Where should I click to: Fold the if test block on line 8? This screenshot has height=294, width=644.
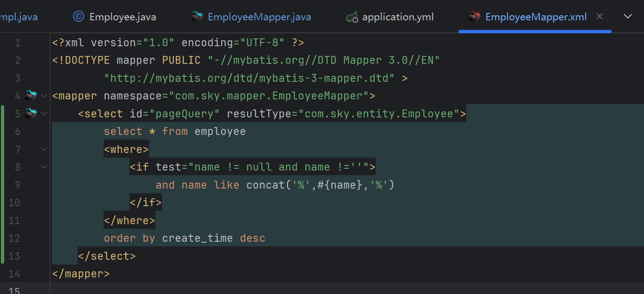(44, 167)
